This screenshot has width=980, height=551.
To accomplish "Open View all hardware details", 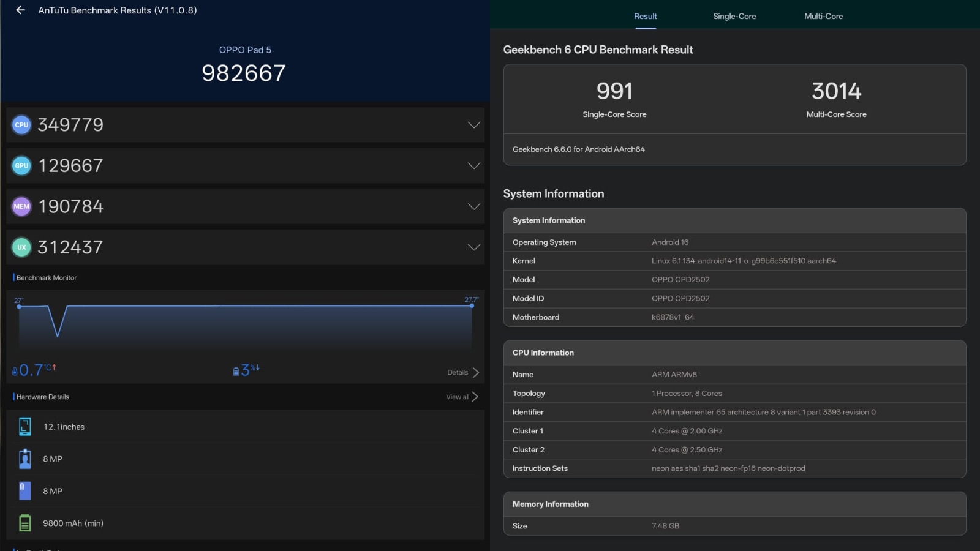I will click(x=462, y=397).
